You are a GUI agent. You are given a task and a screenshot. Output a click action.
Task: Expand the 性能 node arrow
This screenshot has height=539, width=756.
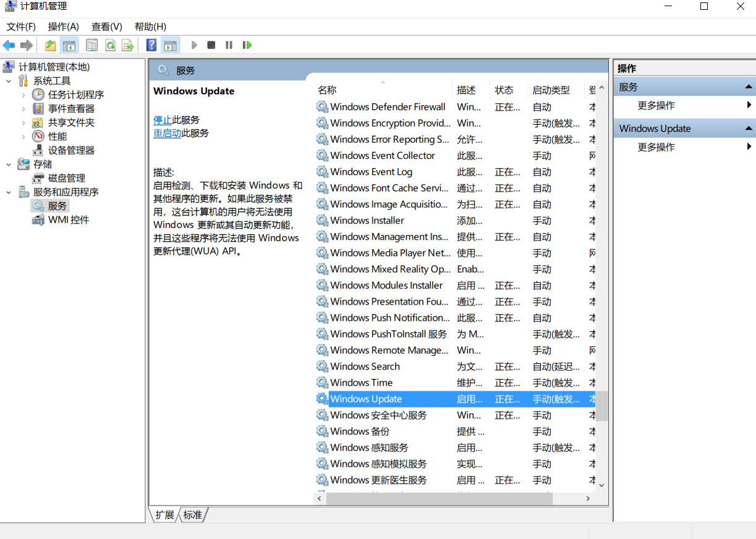point(23,136)
